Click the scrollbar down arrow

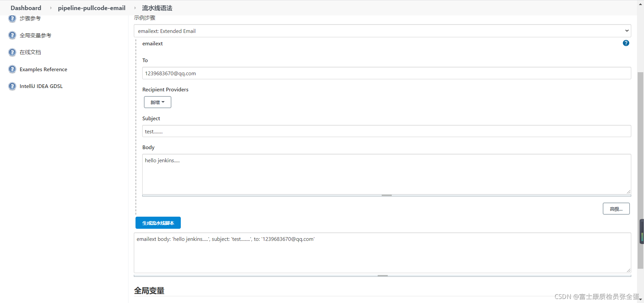point(641,299)
